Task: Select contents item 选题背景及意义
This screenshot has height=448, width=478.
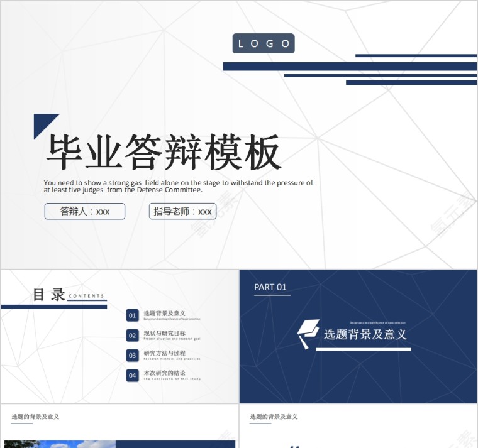Action: pyautogui.click(x=164, y=313)
